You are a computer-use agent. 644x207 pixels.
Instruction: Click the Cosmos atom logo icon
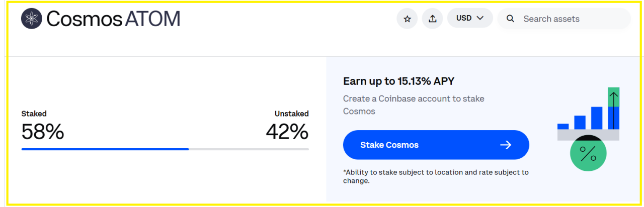pos(32,19)
